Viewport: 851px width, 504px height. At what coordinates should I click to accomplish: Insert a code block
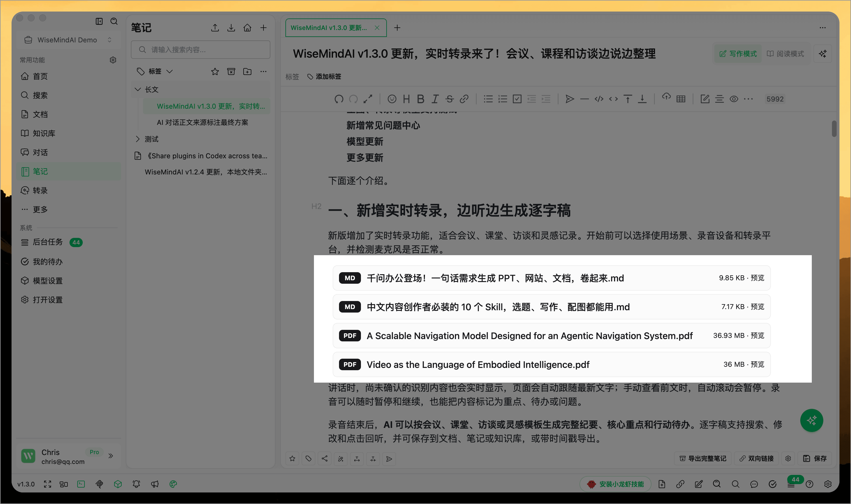point(599,99)
